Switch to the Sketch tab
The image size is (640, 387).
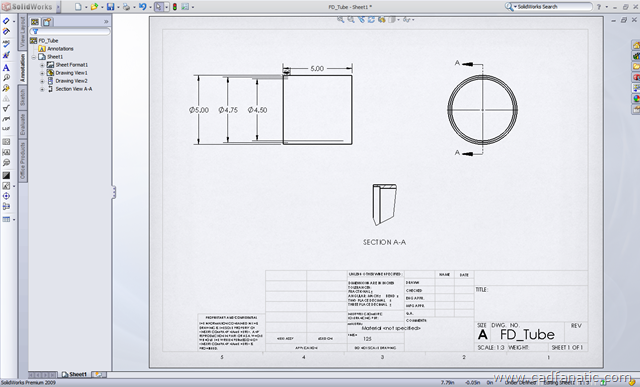point(23,97)
